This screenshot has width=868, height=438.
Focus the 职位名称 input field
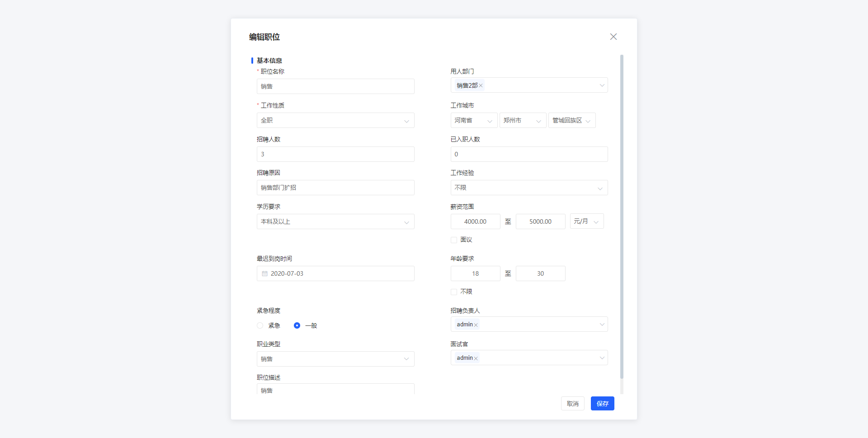(x=335, y=86)
